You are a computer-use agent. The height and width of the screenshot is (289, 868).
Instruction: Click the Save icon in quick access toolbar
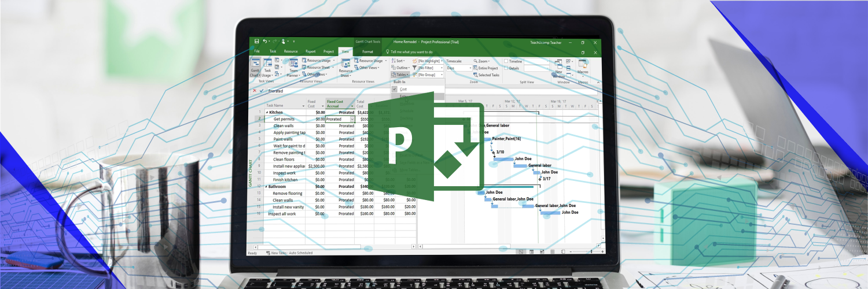tap(255, 42)
